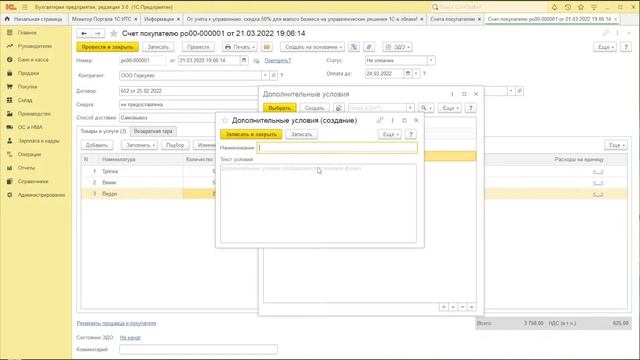Click the green refresh icon in Дополнительные условия

click(338, 108)
